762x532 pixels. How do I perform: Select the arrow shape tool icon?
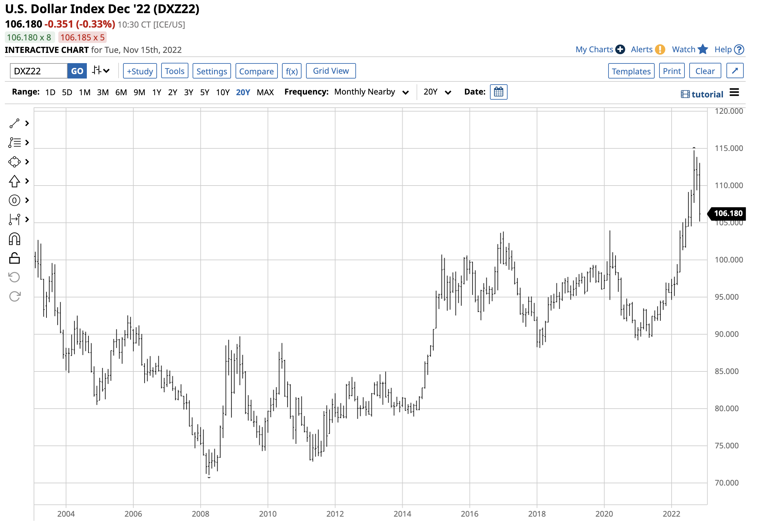click(x=14, y=181)
